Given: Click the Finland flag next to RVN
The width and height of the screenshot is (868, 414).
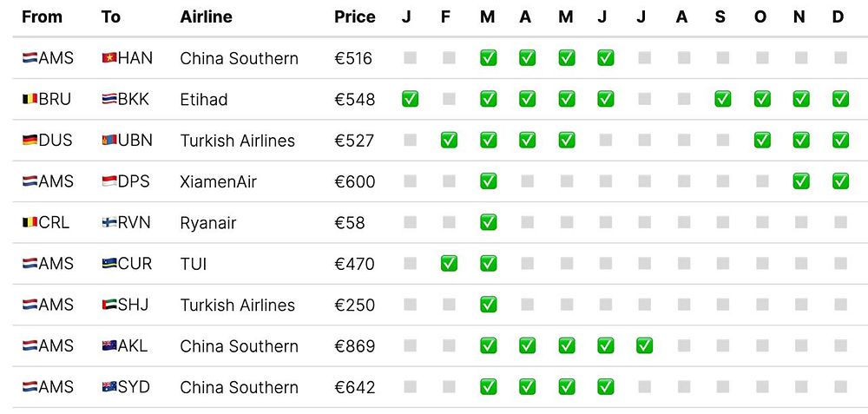Looking at the screenshot, I should [108, 222].
